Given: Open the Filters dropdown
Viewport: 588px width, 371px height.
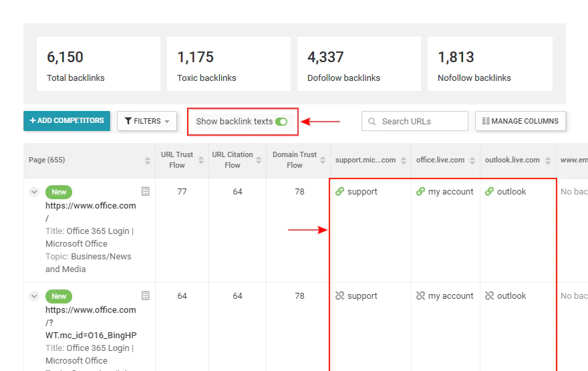Looking at the screenshot, I should pos(146,121).
